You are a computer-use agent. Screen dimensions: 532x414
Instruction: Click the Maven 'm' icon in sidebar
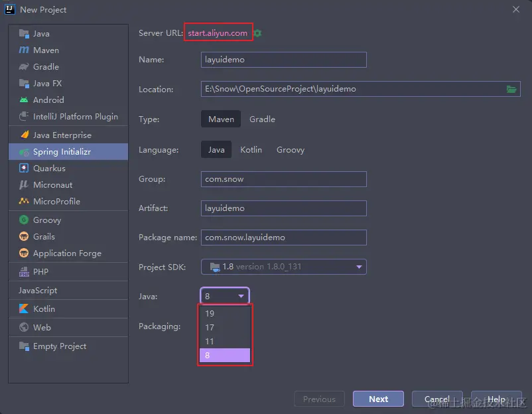(x=24, y=50)
